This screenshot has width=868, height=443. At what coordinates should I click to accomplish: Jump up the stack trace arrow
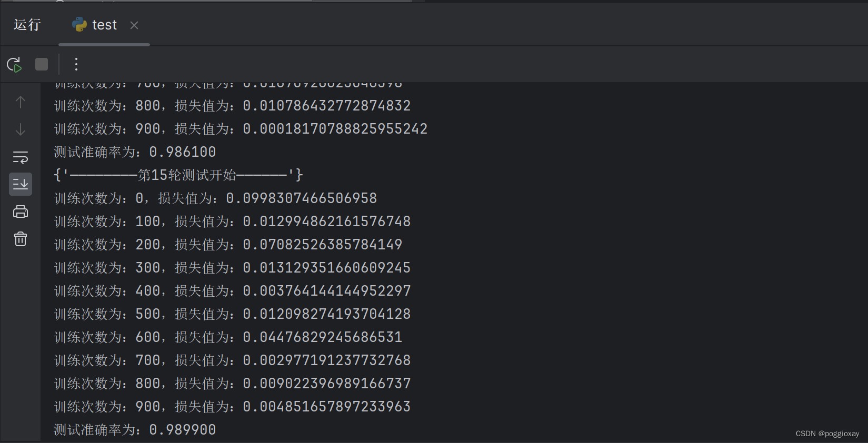click(x=21, y=102)
